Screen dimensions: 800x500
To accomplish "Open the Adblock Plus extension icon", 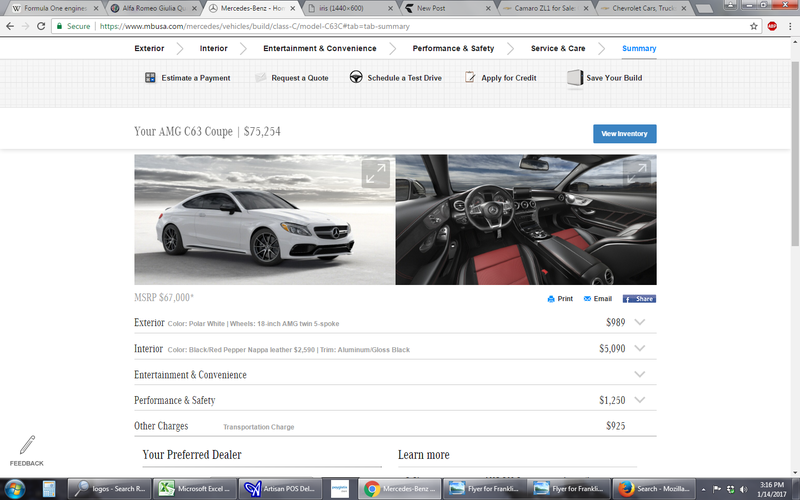I will [x=772, y=26].
